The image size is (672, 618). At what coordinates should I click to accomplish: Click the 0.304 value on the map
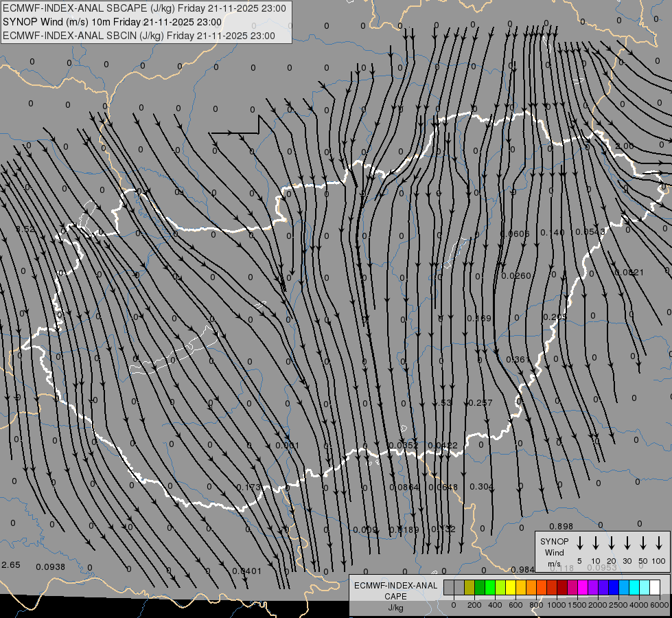[482, 486]
